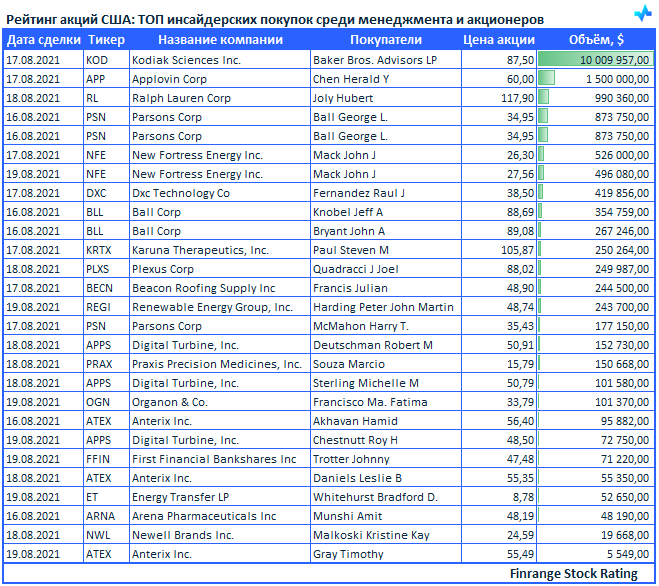Click the 'Applovin Corp' cell
The width and height of the screenshot is (659, 586).
click(x=220, y=79)
